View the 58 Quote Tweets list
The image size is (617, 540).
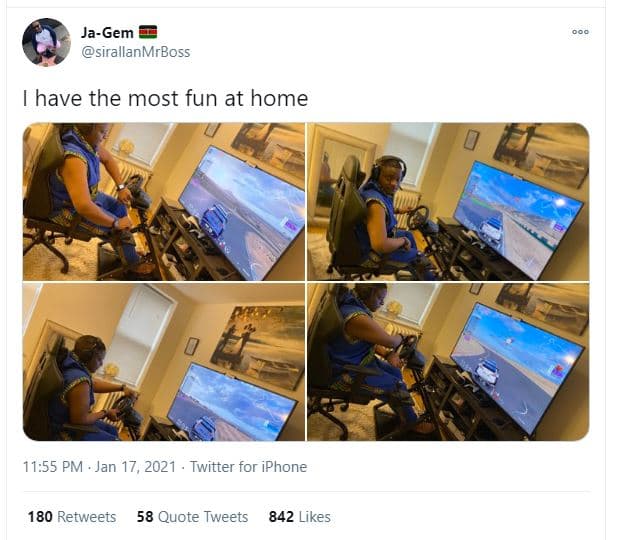192,517
